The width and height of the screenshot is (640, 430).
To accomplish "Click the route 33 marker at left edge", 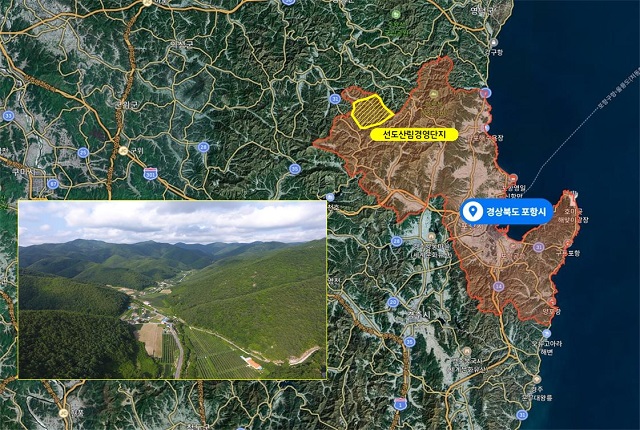I will click(8, 116).
